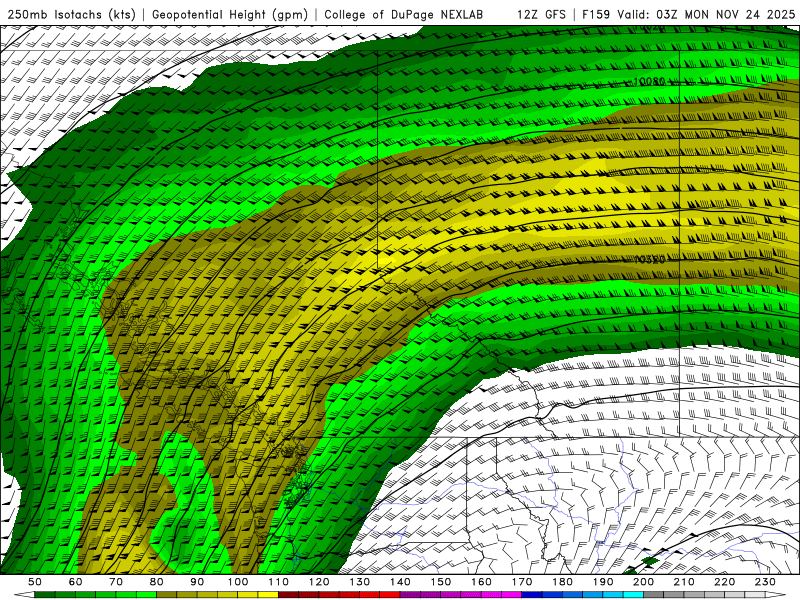Screen dimensions: 800x600
Task: Click the legend value 140
Action: 400,582
